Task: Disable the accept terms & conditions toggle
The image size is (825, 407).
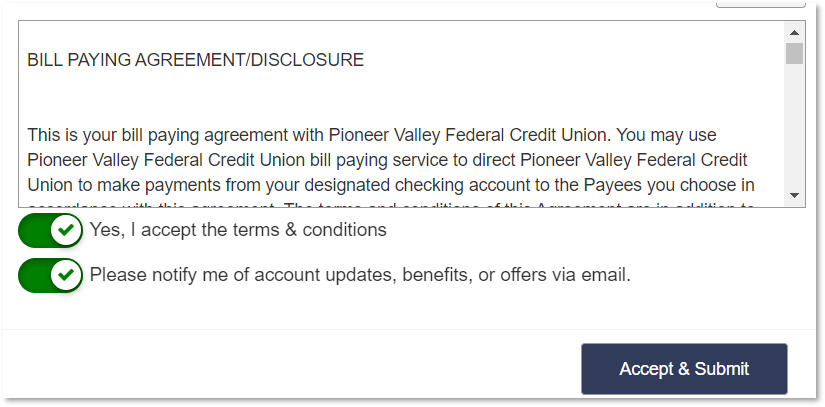Action: pos(51,230)
